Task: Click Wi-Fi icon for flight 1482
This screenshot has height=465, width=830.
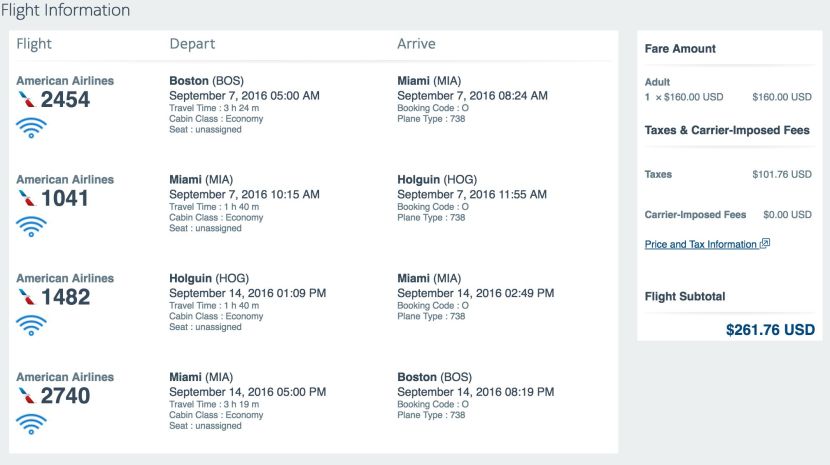Action: pos(31,325)
